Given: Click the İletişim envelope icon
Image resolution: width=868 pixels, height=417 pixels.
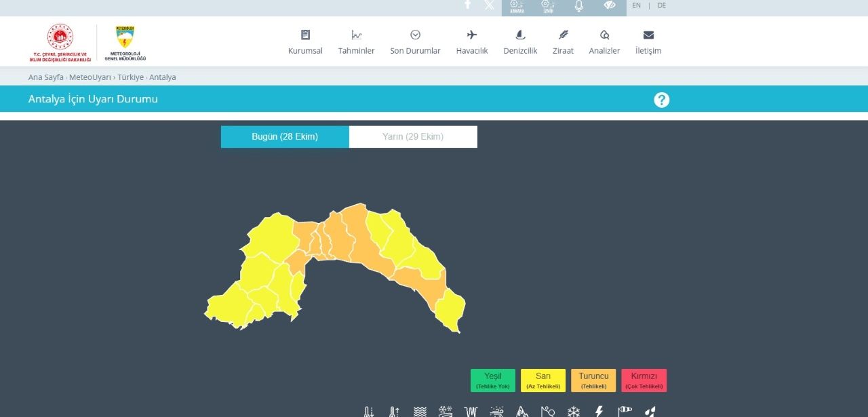Looking at the screenshot, I should pos(648,35).
